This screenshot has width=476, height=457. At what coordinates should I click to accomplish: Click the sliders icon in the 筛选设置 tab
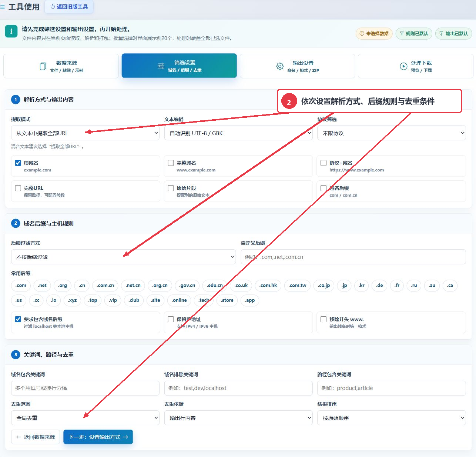tap(161, 66)
